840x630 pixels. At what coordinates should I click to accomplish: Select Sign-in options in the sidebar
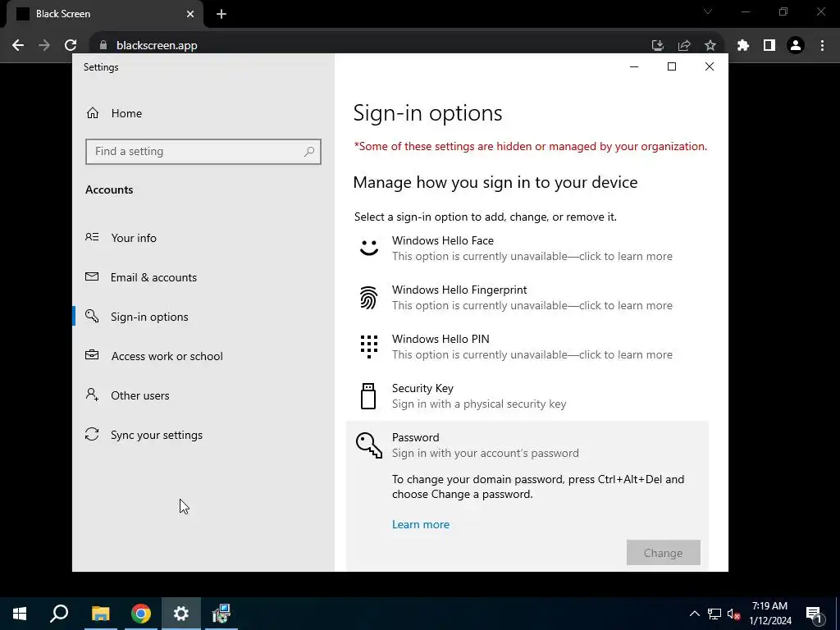203,317
